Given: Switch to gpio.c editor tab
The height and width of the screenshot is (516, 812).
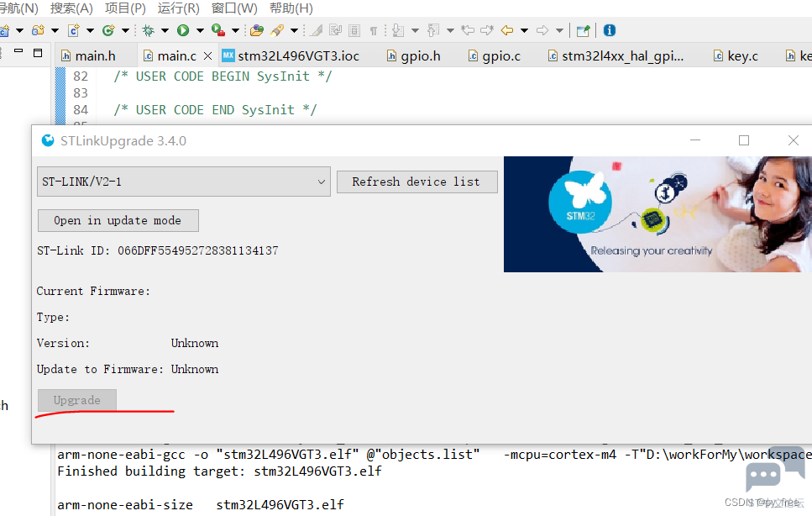Looking at the screenshot, I should (x=495, y=56).
